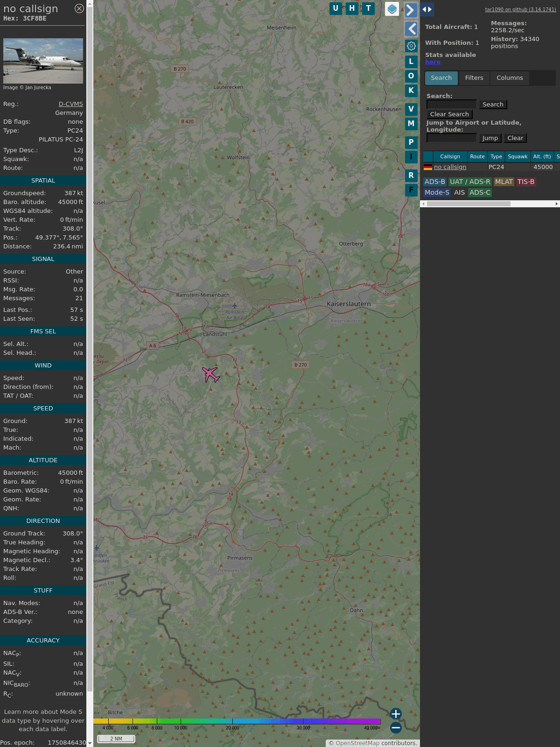The width and height of the screenshot is (560, 747).
Task: Sort table by Type column header
Action: click(x=497, y=157)
